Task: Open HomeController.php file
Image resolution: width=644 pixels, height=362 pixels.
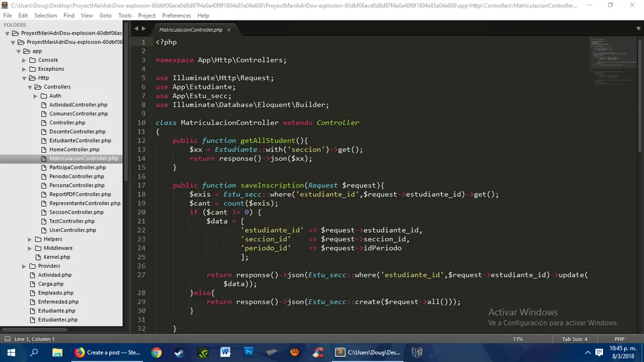Action: point(74,149)
